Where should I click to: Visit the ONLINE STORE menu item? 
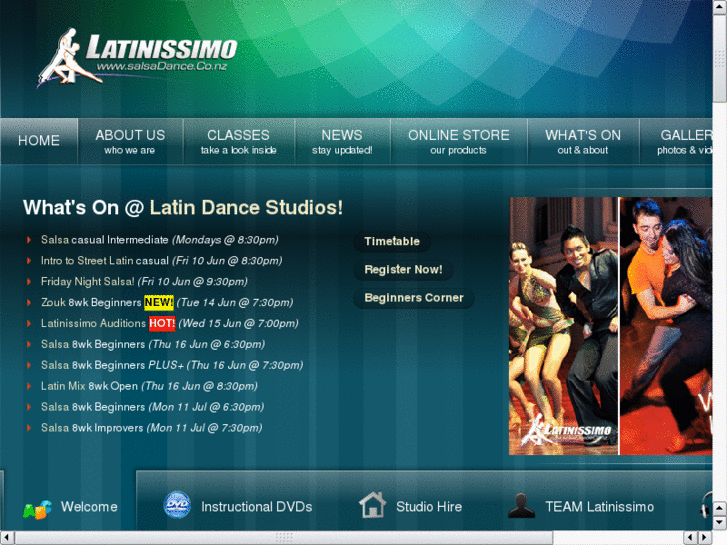pyautogui.click(x=459, y=141)
